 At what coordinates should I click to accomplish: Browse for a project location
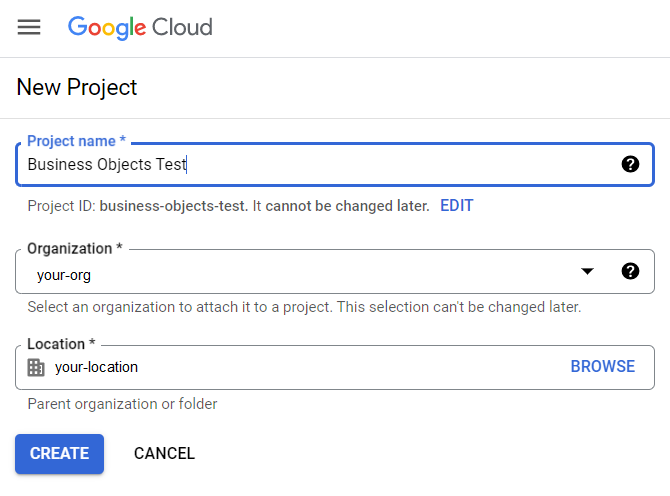coord(602,367)
